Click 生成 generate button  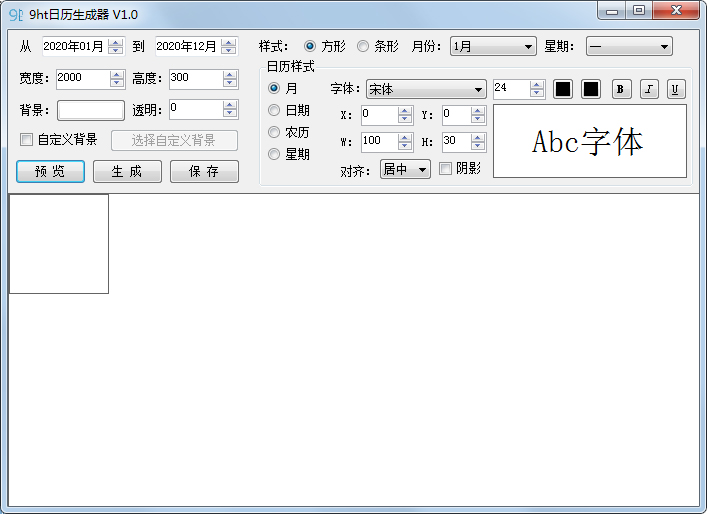point(127,171)
